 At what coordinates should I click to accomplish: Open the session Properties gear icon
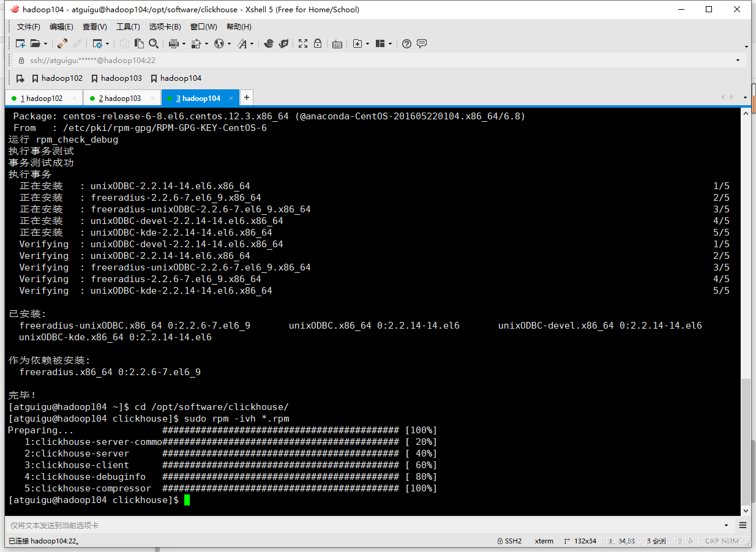97,43
